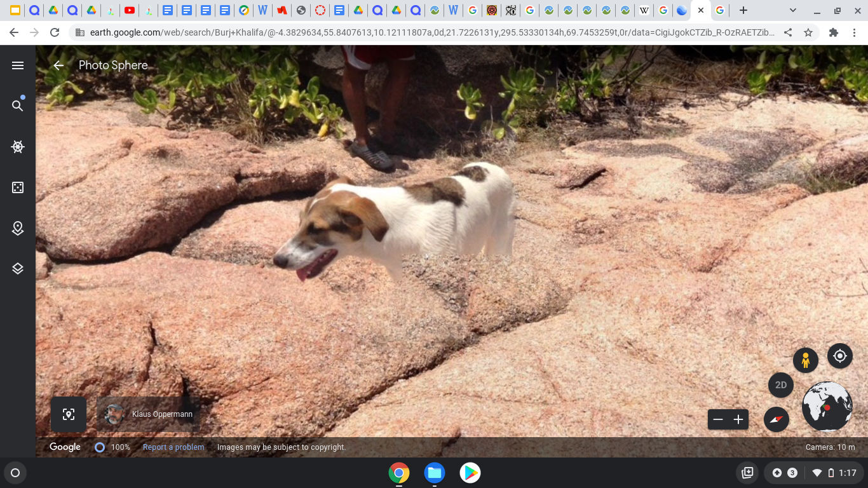This screenshot has height=488, width=868.
Task: Fly to my location target icon
Action: pos(839,356)
